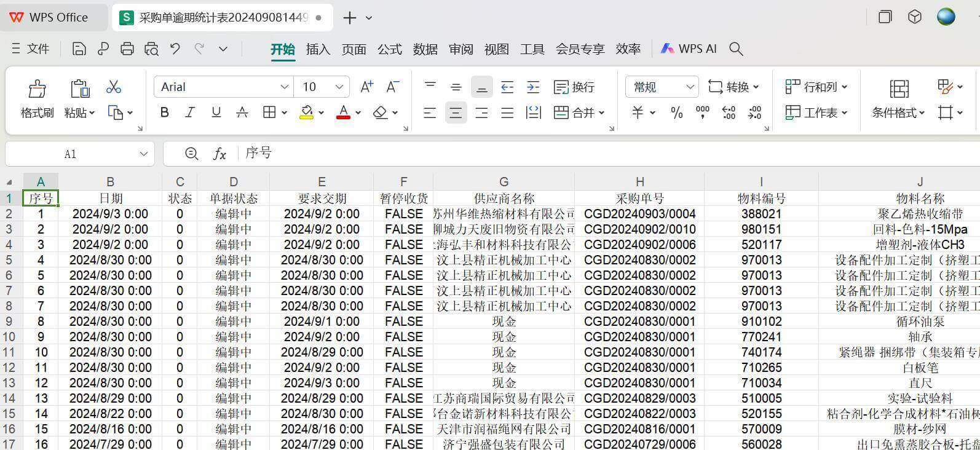This screenshot has height=450, width=980.
Task: Switch to the 插入 (Insert) tab
Action: [318, 49]
